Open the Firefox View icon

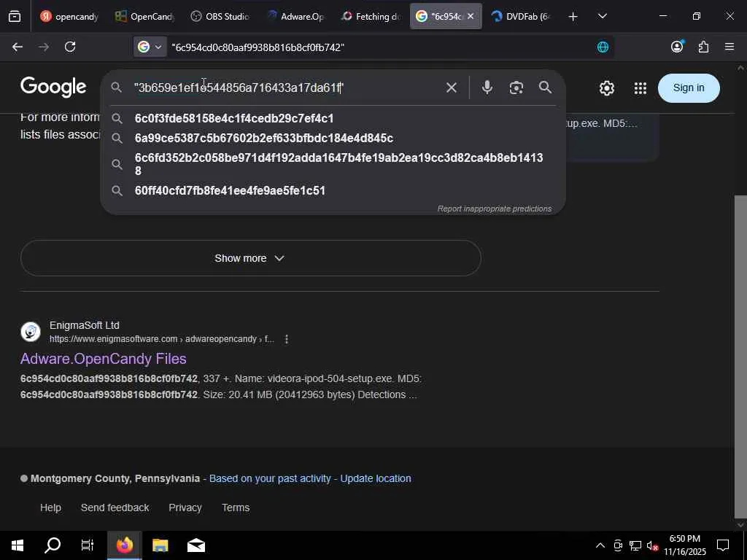click(15, 17)
